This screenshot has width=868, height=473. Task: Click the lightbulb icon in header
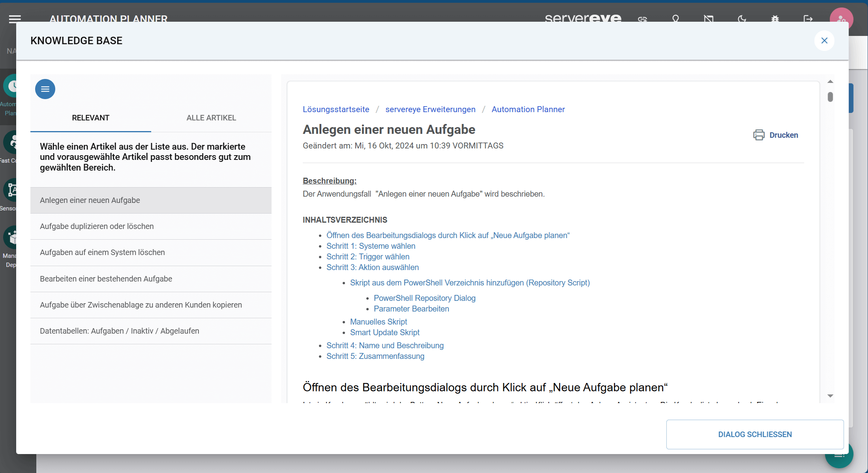click(675, 19)
